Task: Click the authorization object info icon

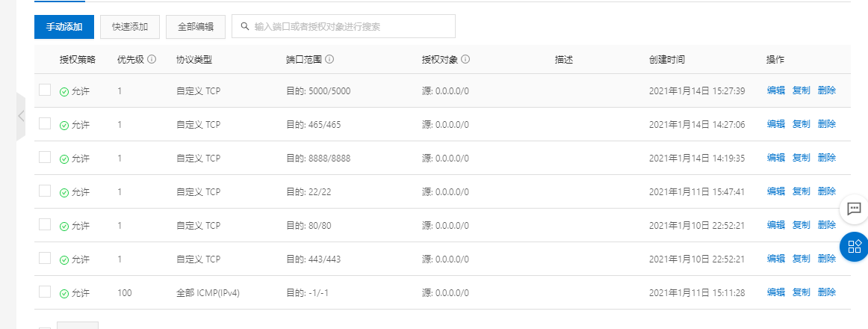Action: coord(465,60)
